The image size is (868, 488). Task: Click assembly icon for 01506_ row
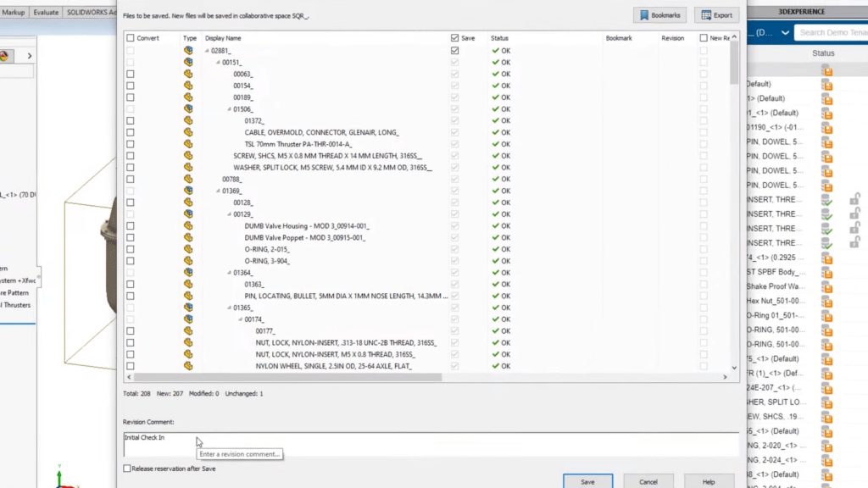pyautogui.click(x=188, y=109)
